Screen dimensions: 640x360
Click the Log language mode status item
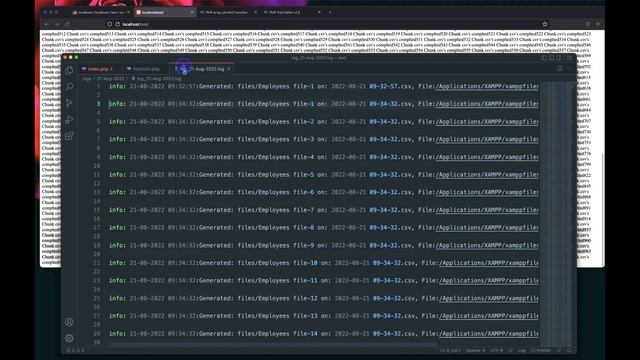coord(522,350)
